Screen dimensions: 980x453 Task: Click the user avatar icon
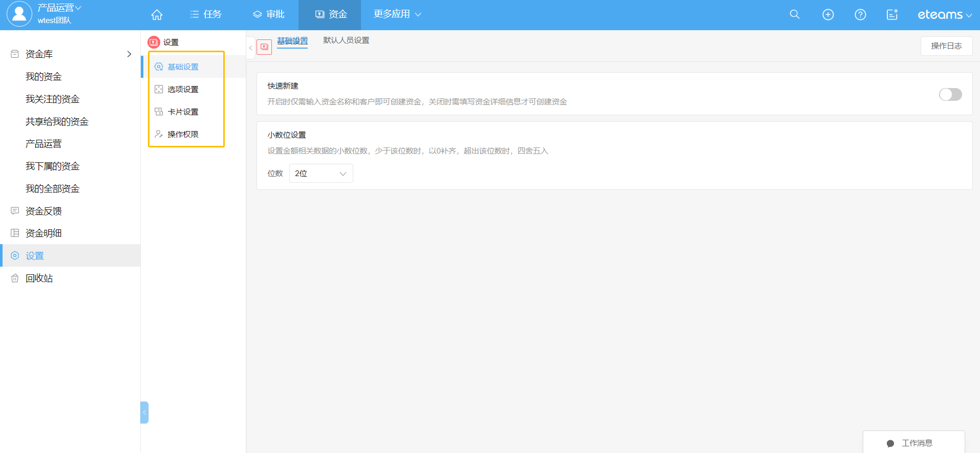tap(19, 14)
